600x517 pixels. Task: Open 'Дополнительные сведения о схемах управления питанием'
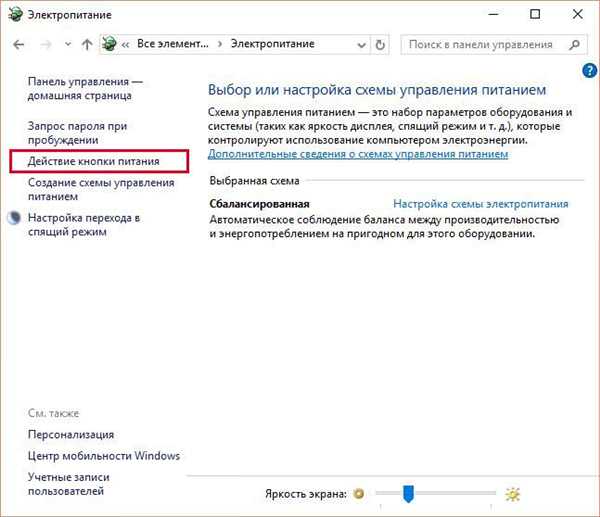pyautogui.click(x=358, y=154)
